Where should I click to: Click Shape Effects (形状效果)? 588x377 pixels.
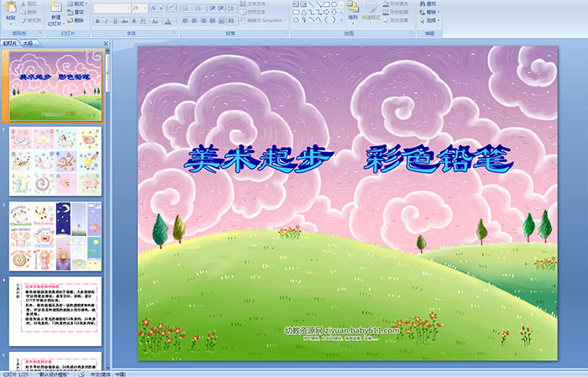(x=396, y=20)
